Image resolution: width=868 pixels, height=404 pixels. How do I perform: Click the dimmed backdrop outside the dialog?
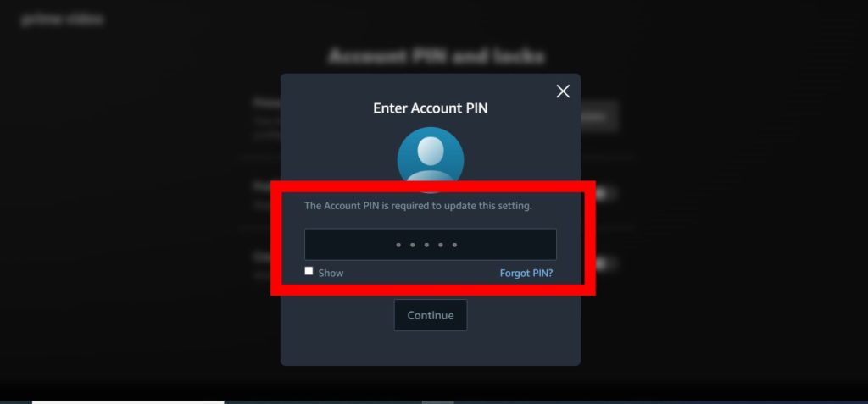(138, 221)
